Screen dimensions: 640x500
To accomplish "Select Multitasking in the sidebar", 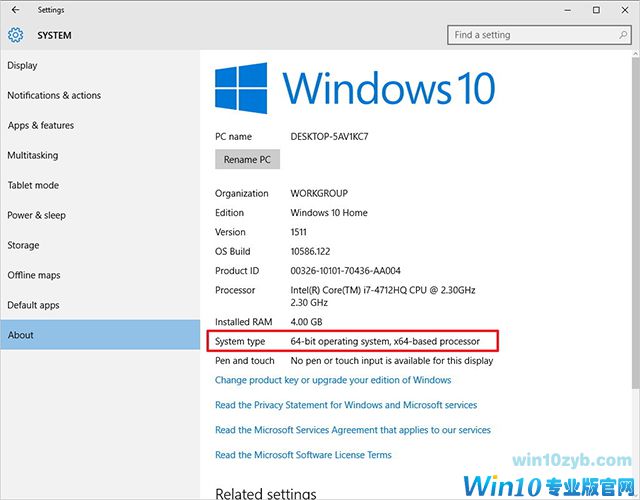I will pos(100,155).
